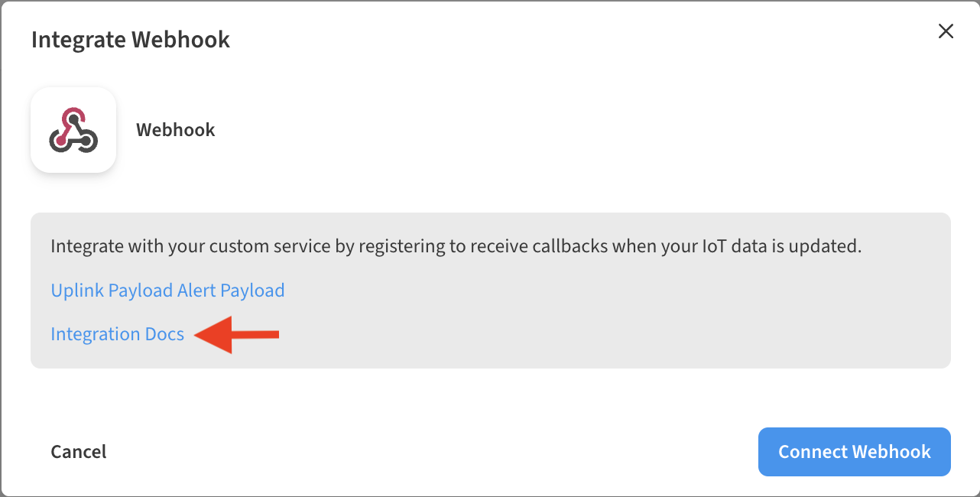Click the integration description text about callbacks

[x=456, y=245]
